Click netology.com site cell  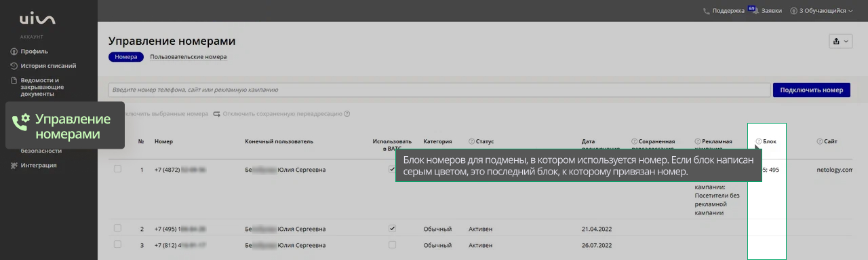835,170
